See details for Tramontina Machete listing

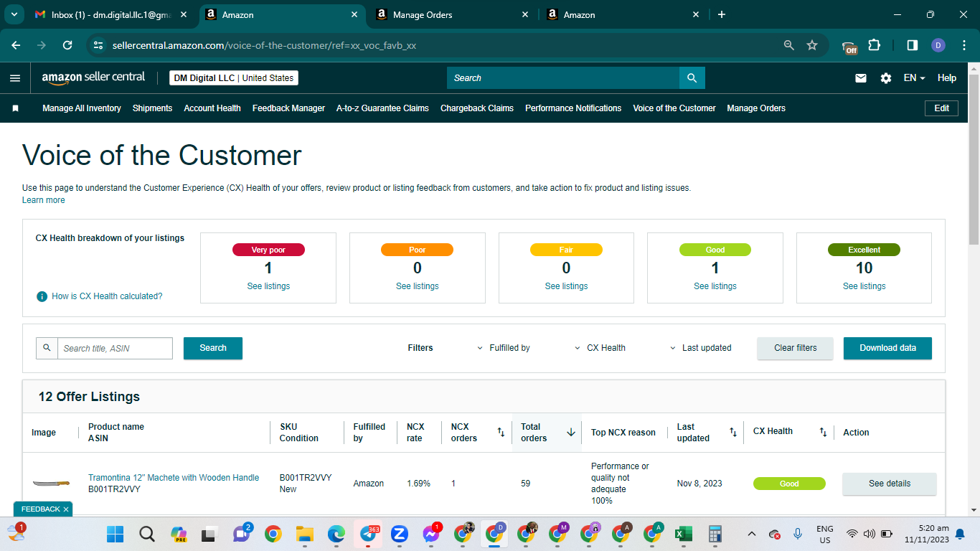pos(890,484)
